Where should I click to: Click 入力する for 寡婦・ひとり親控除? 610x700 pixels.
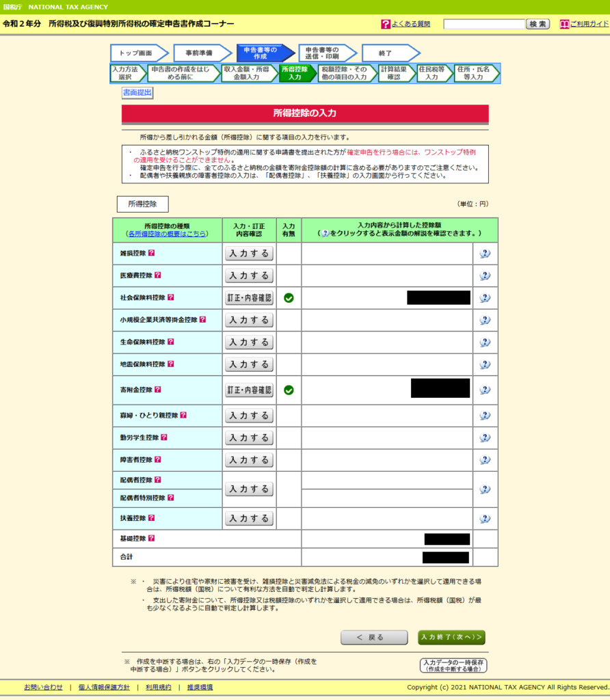[249, 416]
